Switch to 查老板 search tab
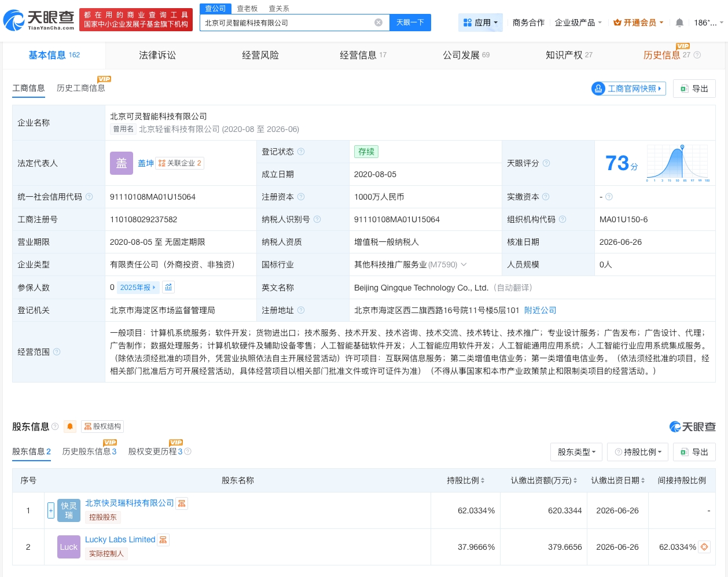 pyautogui.click(x=247, y=9)
